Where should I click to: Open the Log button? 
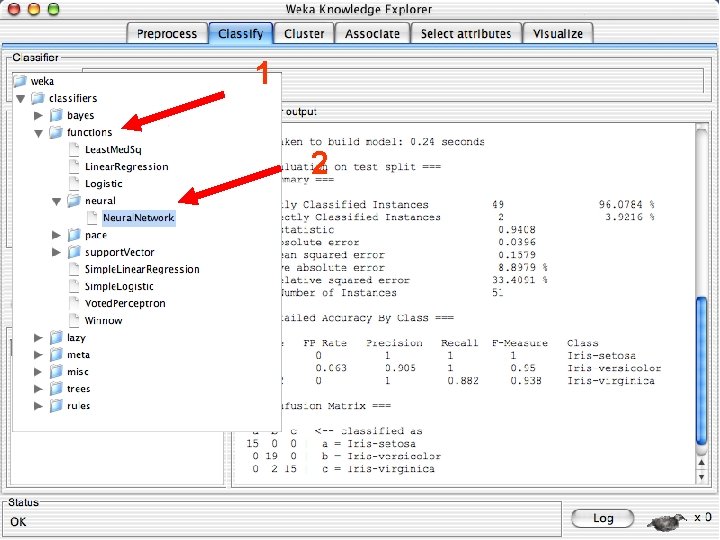(x=603, y=518)
